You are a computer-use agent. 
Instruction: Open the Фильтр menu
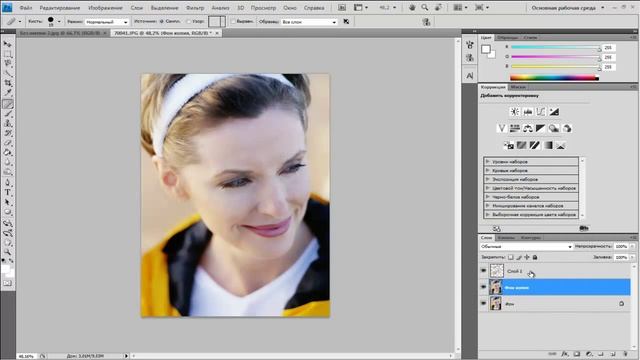(x=195, y=8)
